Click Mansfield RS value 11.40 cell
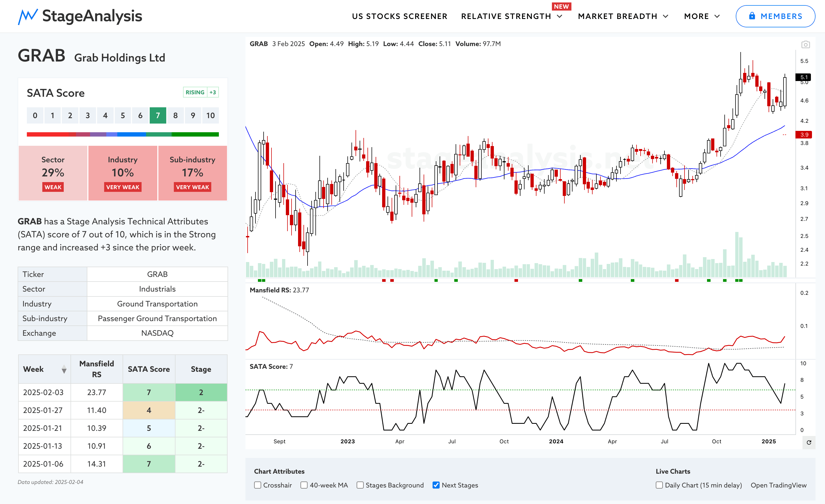Image resolution: width=825 pixels, height=504 pixels. pyautogui.click(x=97, y=410)
